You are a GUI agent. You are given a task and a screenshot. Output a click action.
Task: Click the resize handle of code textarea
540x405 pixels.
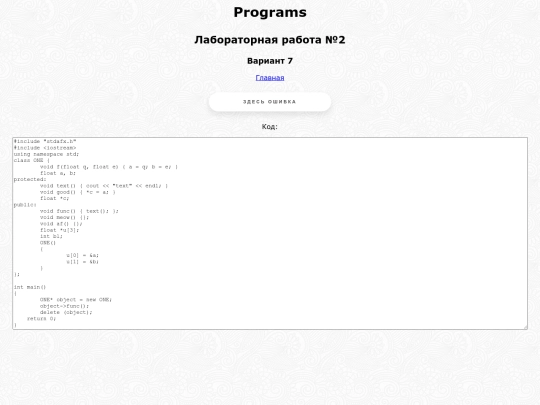(x=525, y=327)
